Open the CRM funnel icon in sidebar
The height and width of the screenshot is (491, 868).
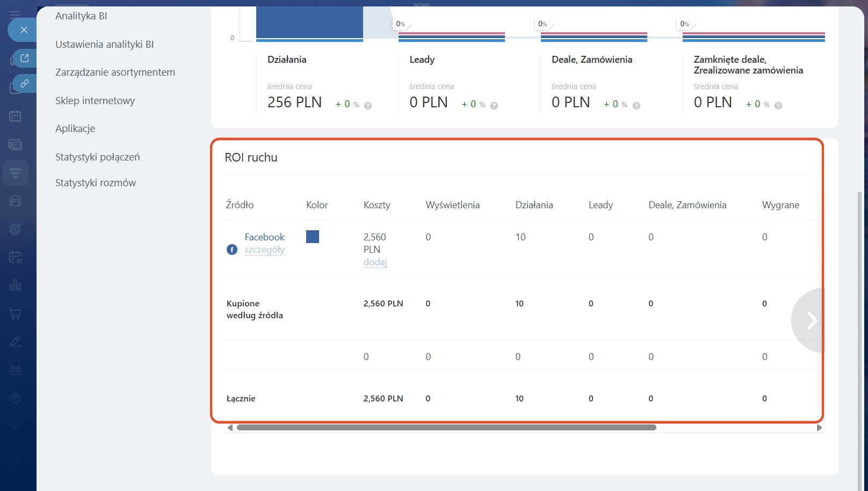(x=15, y=173)
